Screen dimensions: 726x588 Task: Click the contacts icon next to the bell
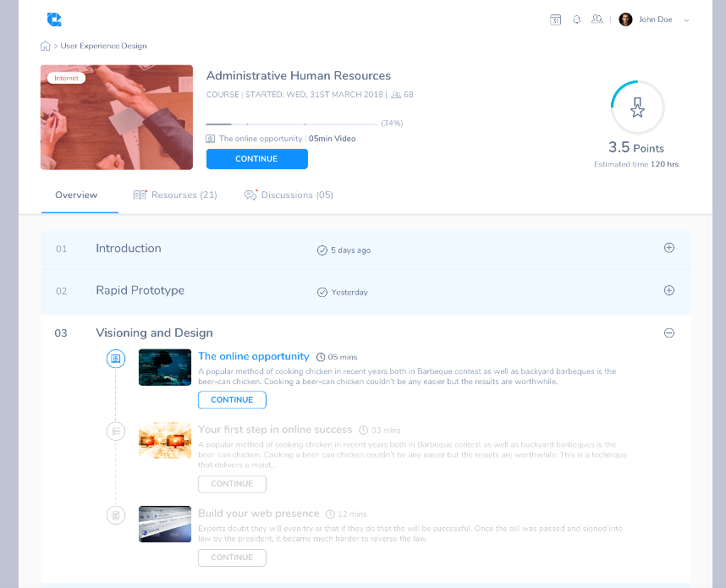[597, 19]
